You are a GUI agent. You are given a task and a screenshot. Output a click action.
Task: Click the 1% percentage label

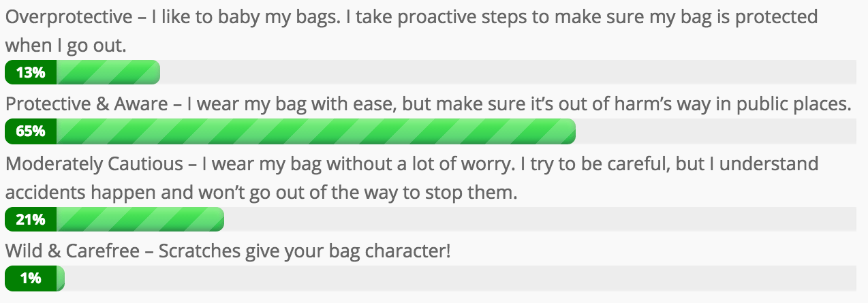coord(30,278)
